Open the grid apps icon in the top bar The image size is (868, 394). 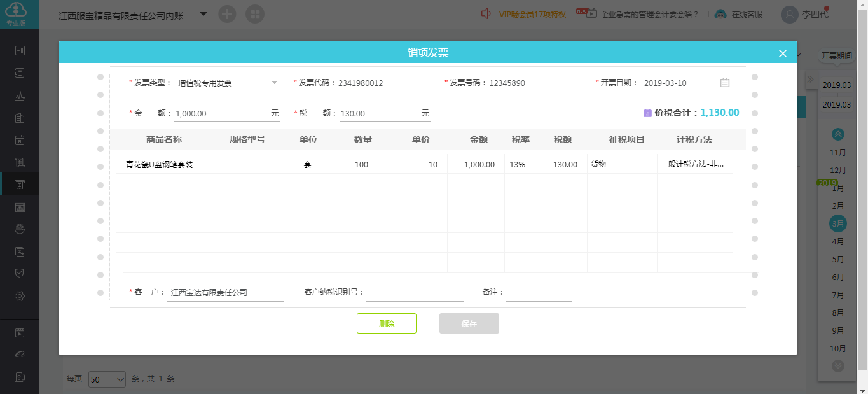click(255, 14)
